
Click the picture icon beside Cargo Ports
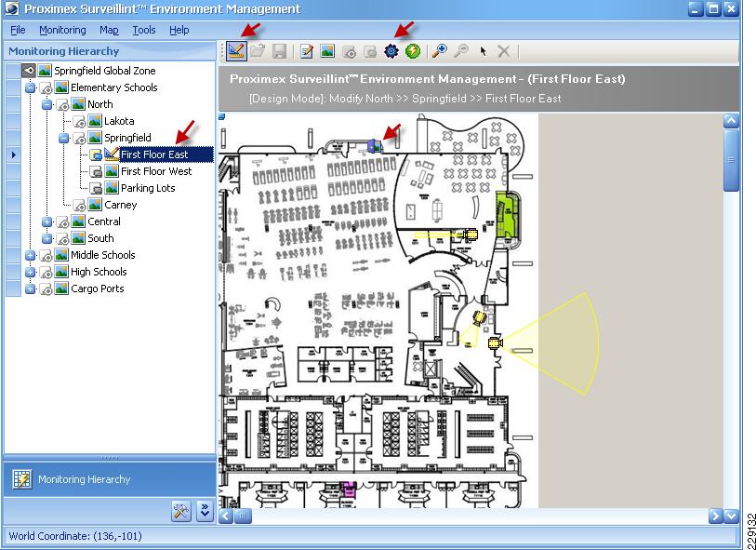click(x=61, y=288)
